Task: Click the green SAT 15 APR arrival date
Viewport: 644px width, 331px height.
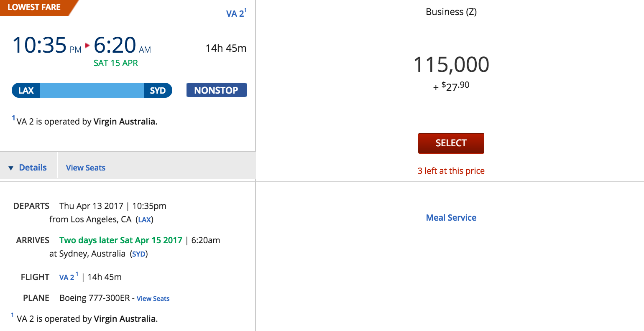Action: point(116,63)
